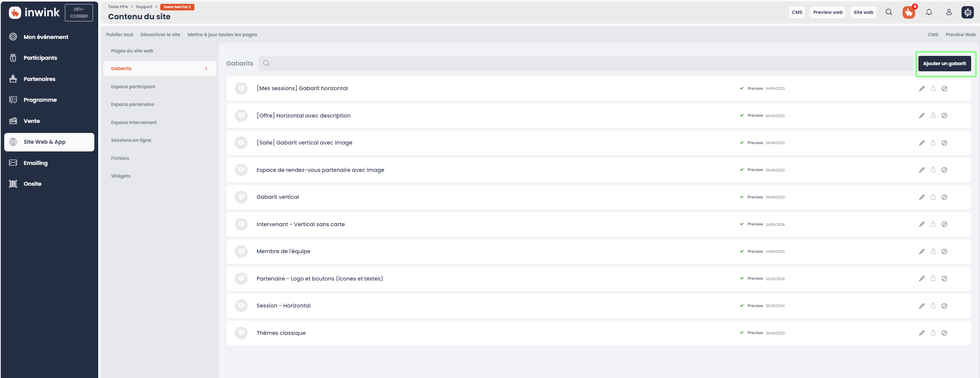Screen dimensions: 980x378
Task: Click the inwink logo
Action: 34,13
